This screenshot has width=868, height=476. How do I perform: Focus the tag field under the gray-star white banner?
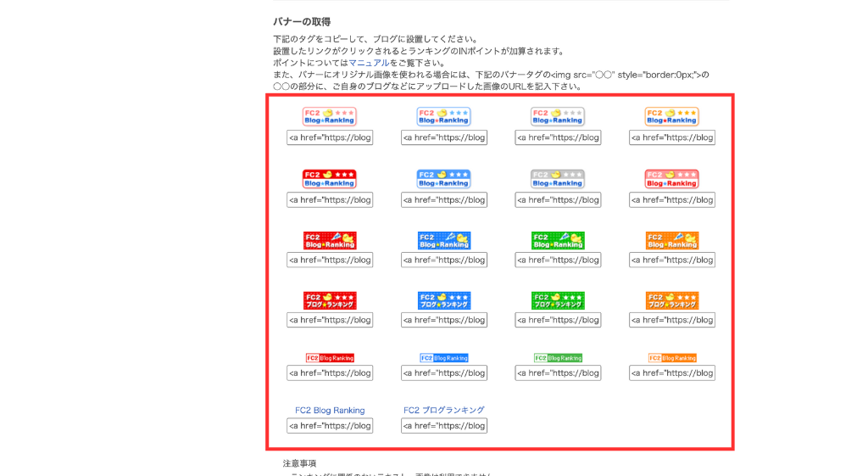coord(558,137)
